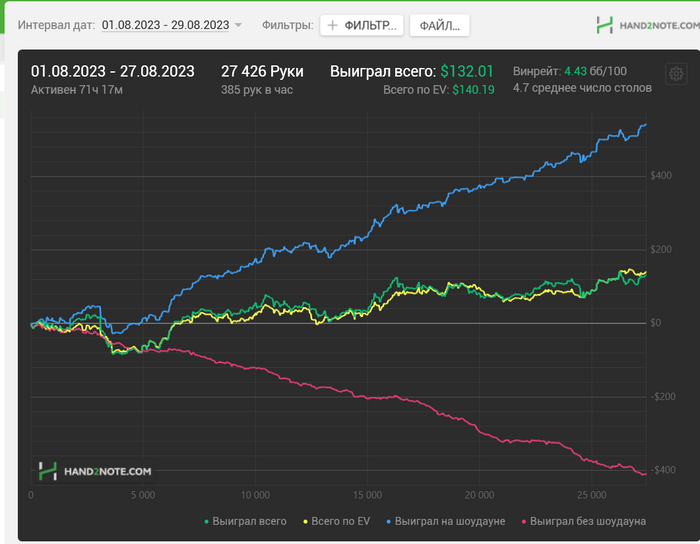Image resolution: width=700 pixels, height=544 pixels.
Task: Click the Фильтры label
Action: pos(288,25)
